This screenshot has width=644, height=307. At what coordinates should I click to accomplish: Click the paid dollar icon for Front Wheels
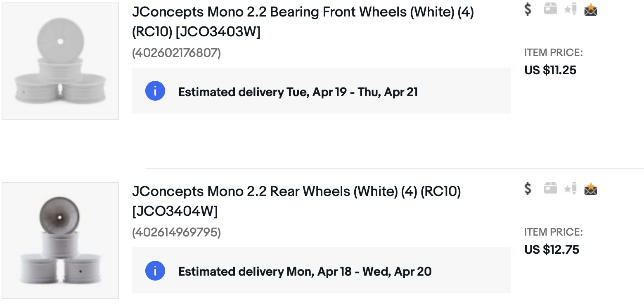(528, 9)
